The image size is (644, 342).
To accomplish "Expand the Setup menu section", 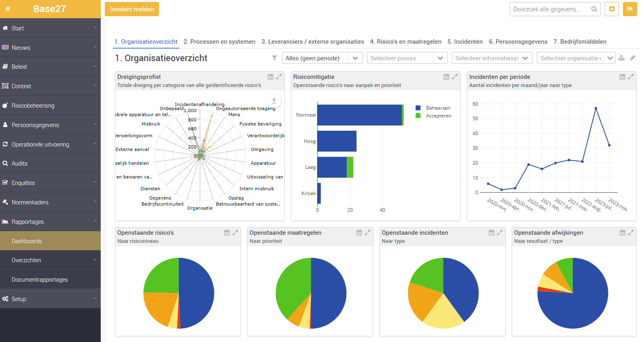I will 50,299.
